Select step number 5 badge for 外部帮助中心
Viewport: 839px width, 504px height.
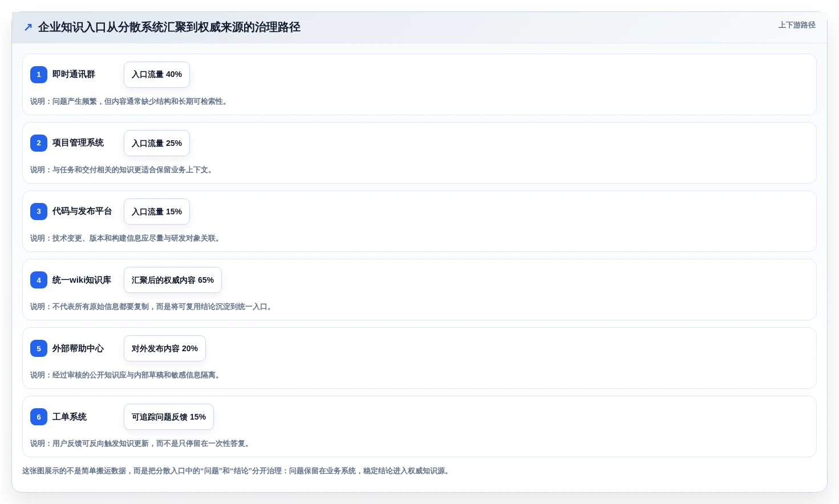pos(39,348)
